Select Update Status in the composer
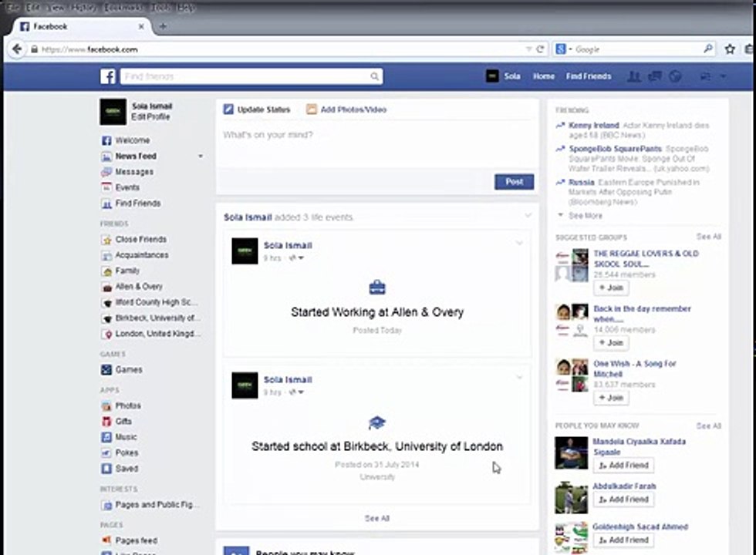The width and height of the screenshot is (756, 555). pos(257,109)
